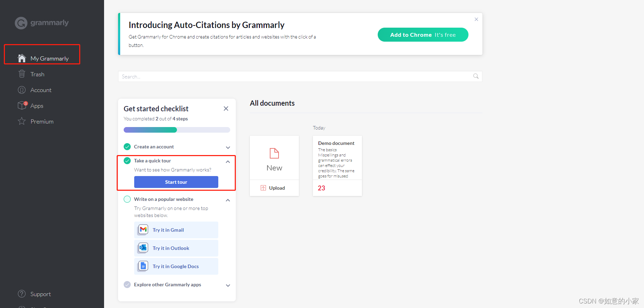
Task: Close the Get started checklist
Action: [226, 108]
